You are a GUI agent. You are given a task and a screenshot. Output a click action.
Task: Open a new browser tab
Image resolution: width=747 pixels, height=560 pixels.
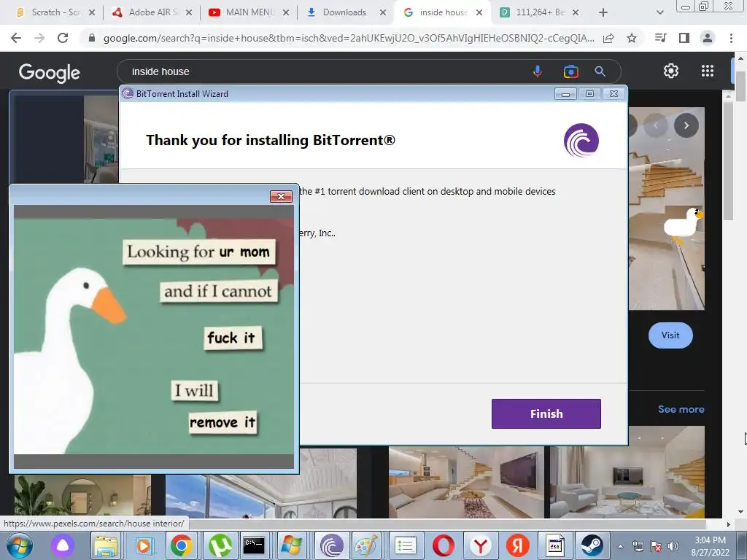pyautogui.click(x=603, y=12)
